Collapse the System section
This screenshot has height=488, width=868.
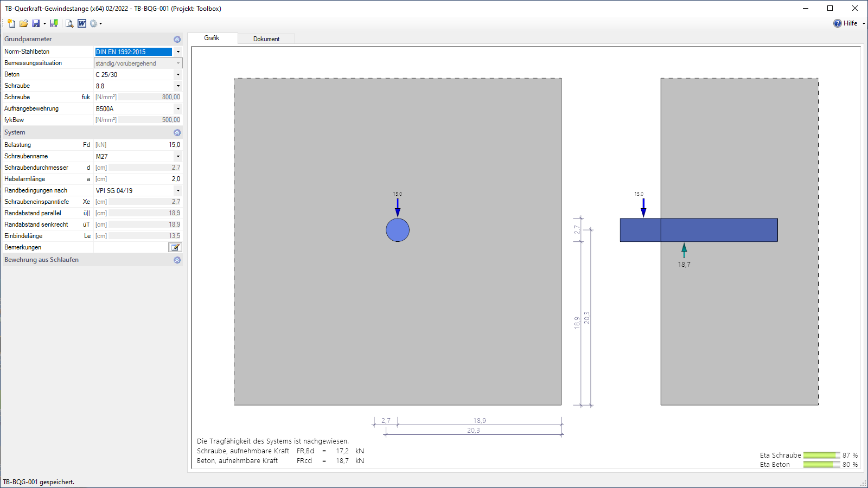click(177, 133)
